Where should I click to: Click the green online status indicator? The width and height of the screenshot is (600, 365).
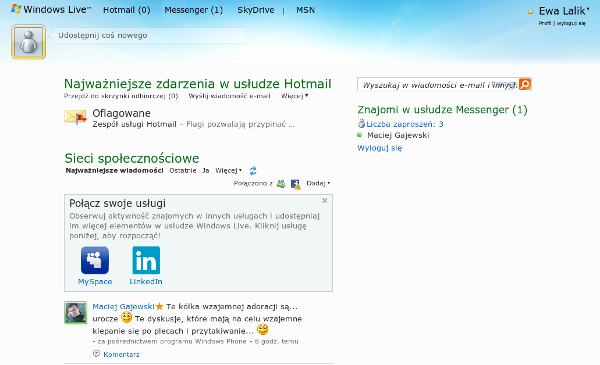point(359,135)
